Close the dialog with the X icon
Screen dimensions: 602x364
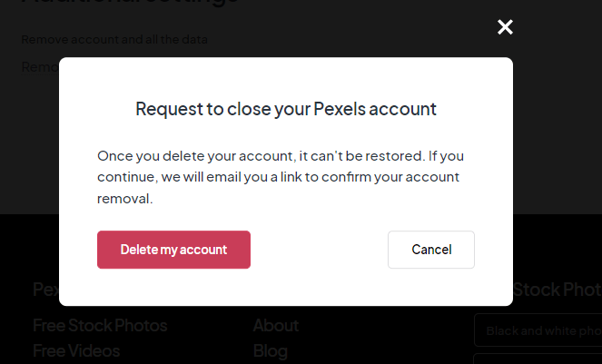click(506, 27)
